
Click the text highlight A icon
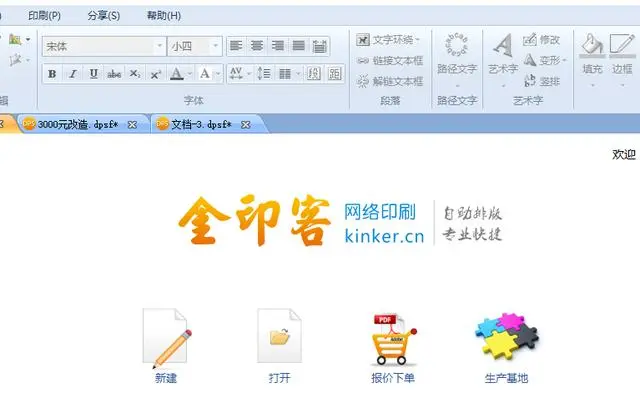[204, 74]
